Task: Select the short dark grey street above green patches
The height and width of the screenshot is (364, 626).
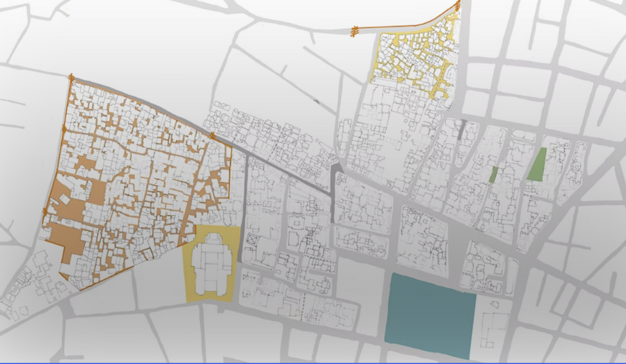Action: (x=463, y=129)
